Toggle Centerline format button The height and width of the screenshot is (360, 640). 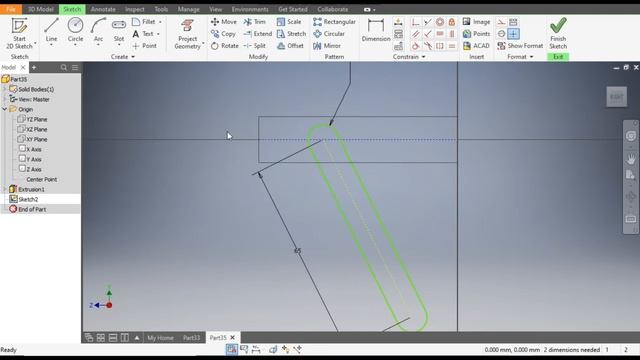click(x=501, y=34)
